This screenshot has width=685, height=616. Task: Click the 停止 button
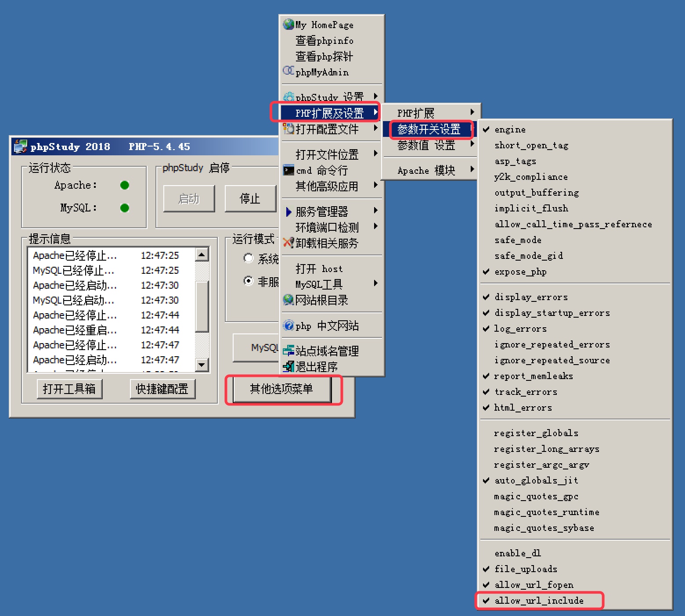point(250,199)
